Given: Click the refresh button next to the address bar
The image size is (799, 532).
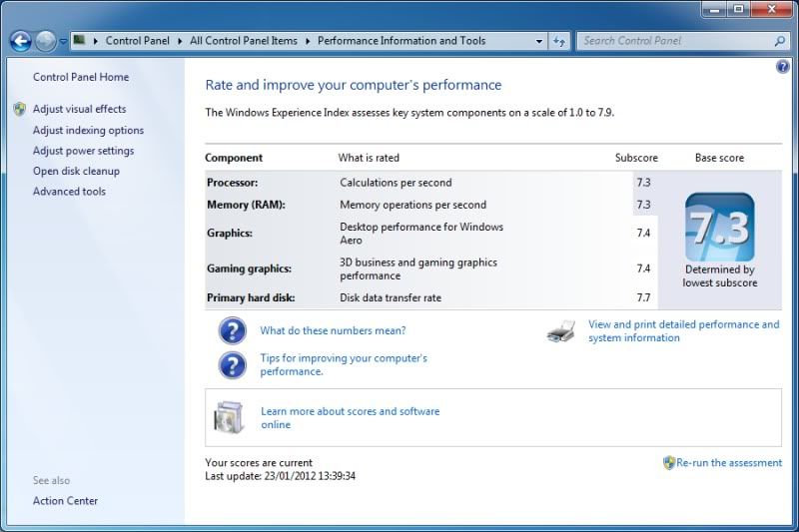Looking at the screenshot, I should point(559,41).
